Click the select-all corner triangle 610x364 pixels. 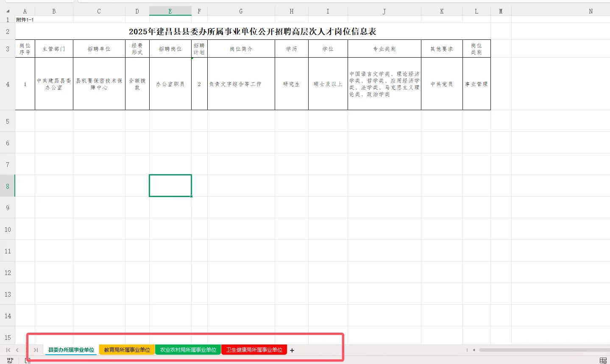[x=8, y=11]
